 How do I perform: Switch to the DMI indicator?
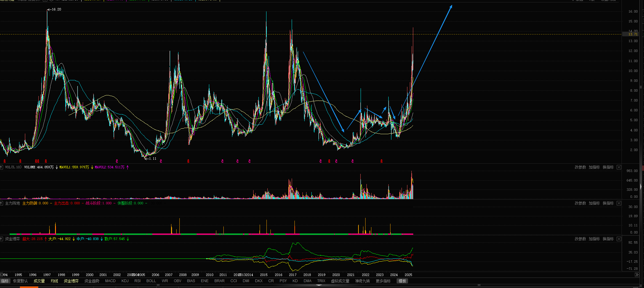(x=246, y=281)
